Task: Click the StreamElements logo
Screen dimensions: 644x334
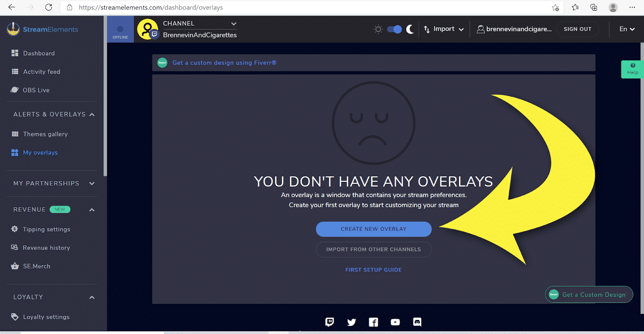Action: click(x=42, y=29)
